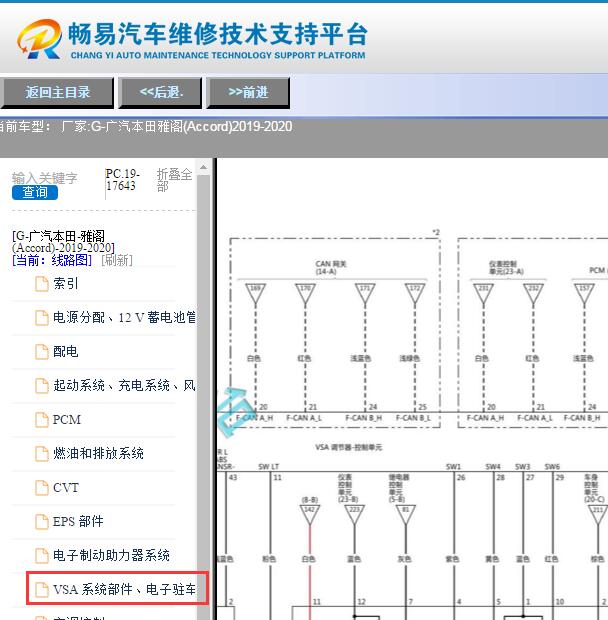This screenshot has height=620, width=608.
Task: Click [当前：线路图] link
Action: tap(52, 260)
